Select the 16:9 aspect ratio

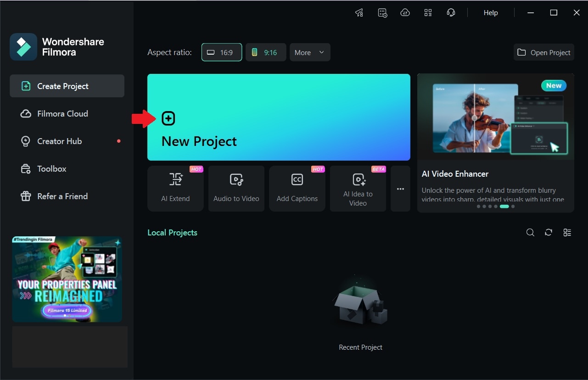point(221,52)
